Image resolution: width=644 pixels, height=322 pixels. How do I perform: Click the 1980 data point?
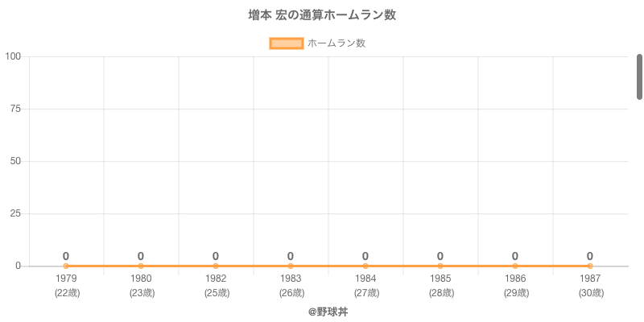click(141, 266)
